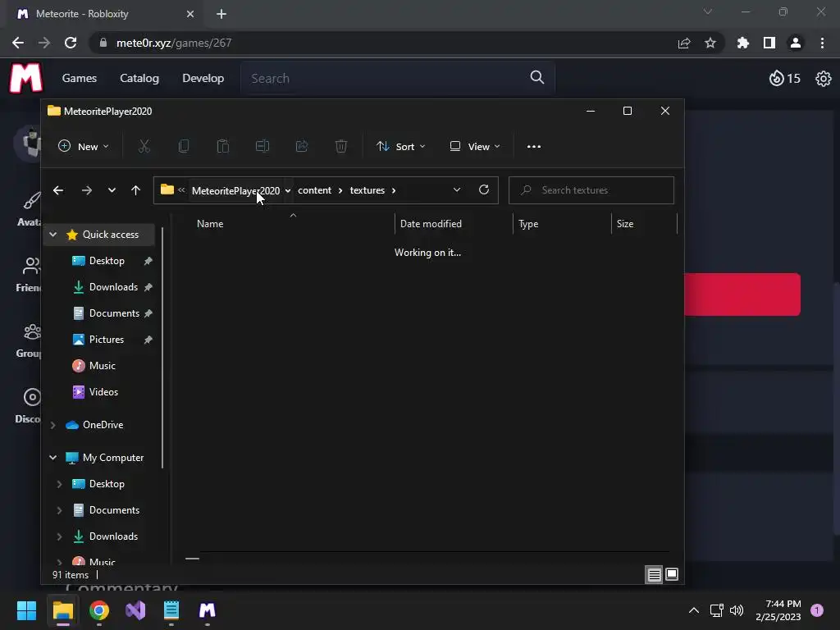
Task: Click the Share icon in Explorer toolbar
Action: [302, 146]
